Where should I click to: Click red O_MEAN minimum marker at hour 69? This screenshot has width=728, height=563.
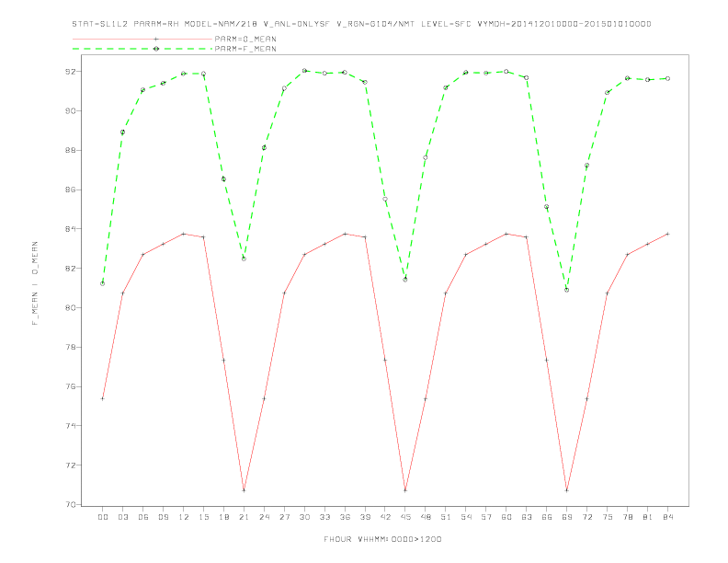[567, 490]
